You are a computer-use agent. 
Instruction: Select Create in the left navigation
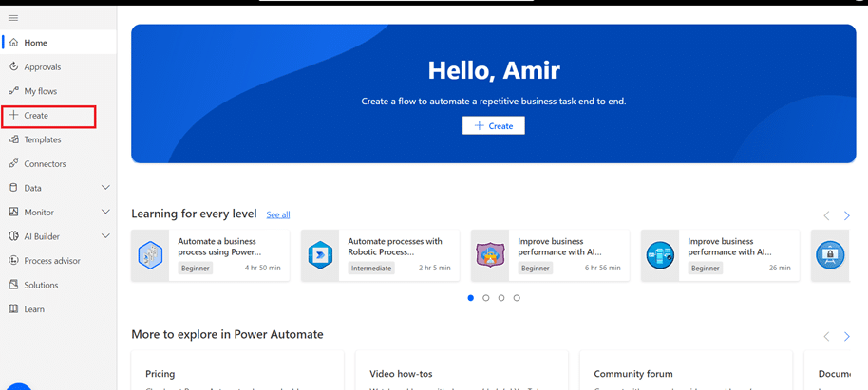tap(58, 116)
